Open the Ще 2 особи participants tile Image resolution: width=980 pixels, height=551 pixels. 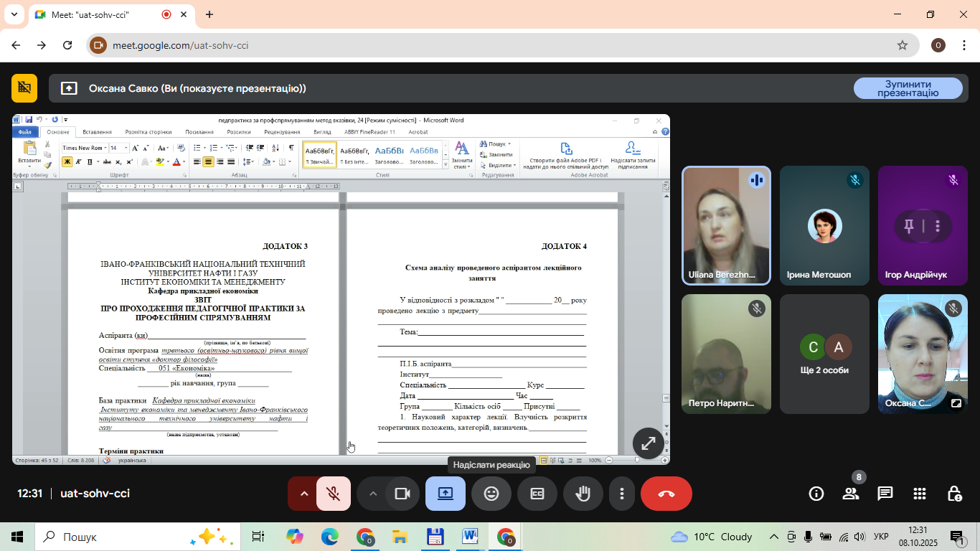(826, 354)
